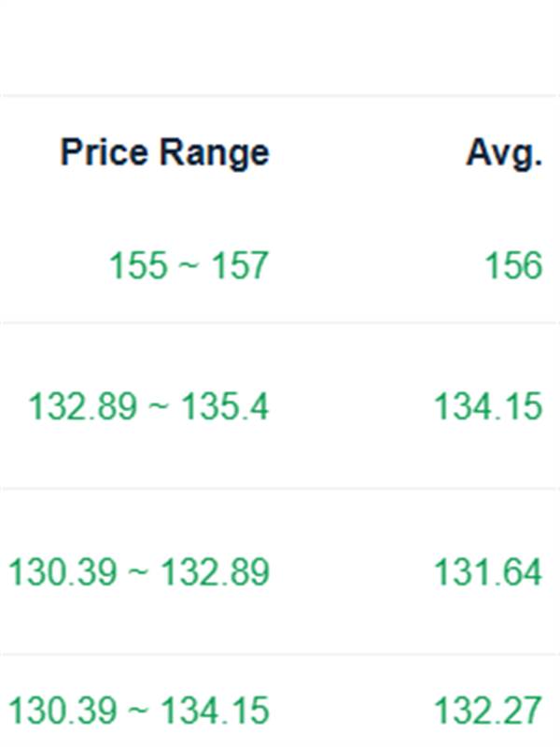This screenshot has width=560, height=747.
Task: Select the 132.27 average cell
Action: 487,712
